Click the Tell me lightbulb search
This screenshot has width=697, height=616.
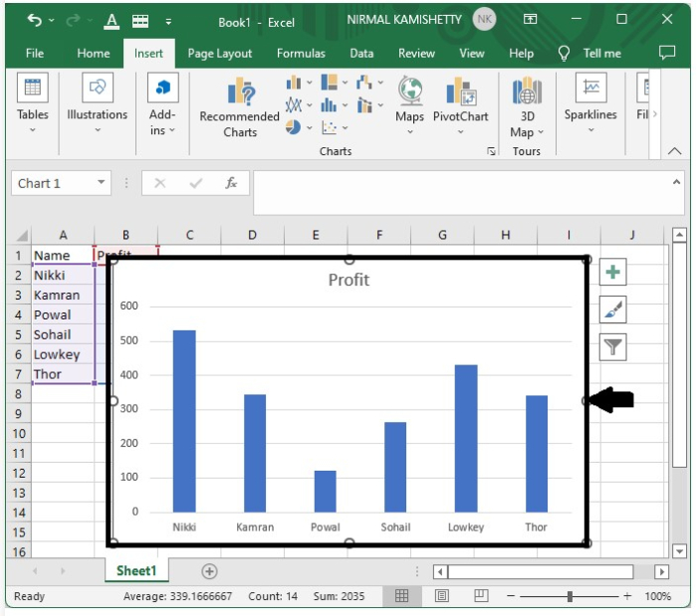(x=589, y=54)
